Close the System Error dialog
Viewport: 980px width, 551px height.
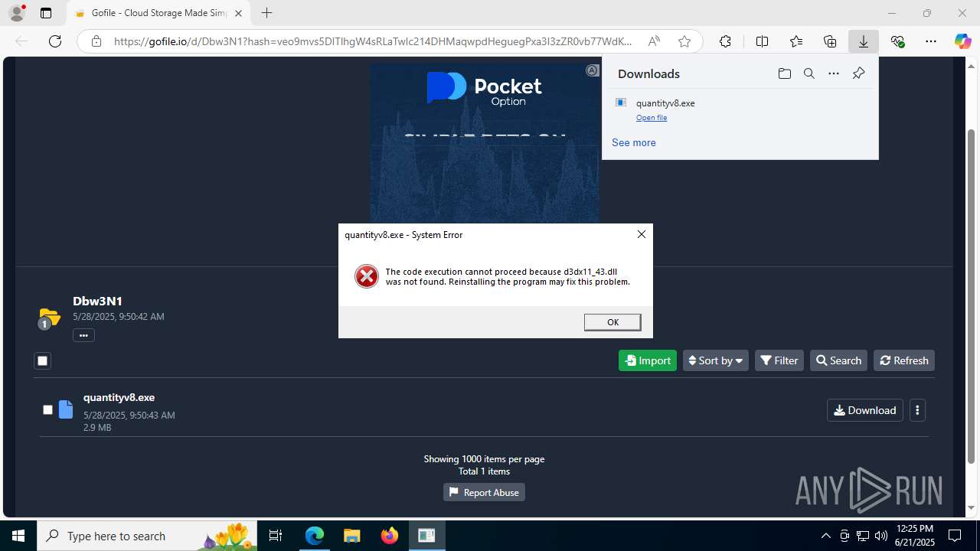click(642, 234)
